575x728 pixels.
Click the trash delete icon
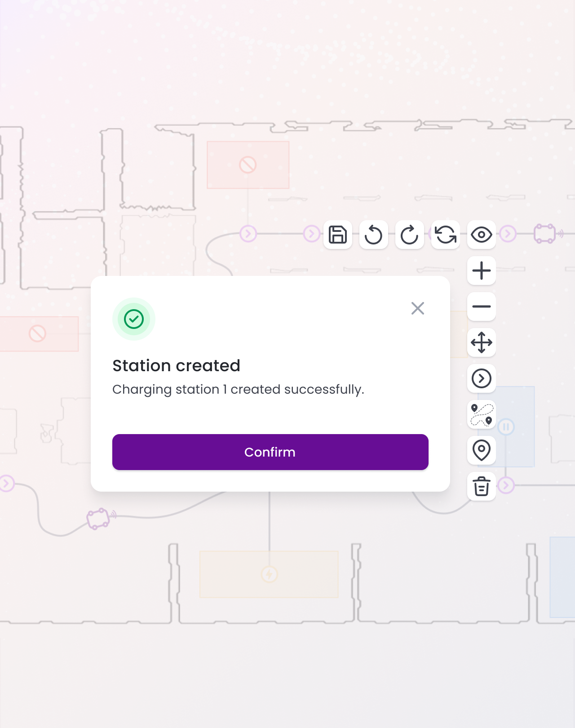pyautogui.click(x=482, y=486)
